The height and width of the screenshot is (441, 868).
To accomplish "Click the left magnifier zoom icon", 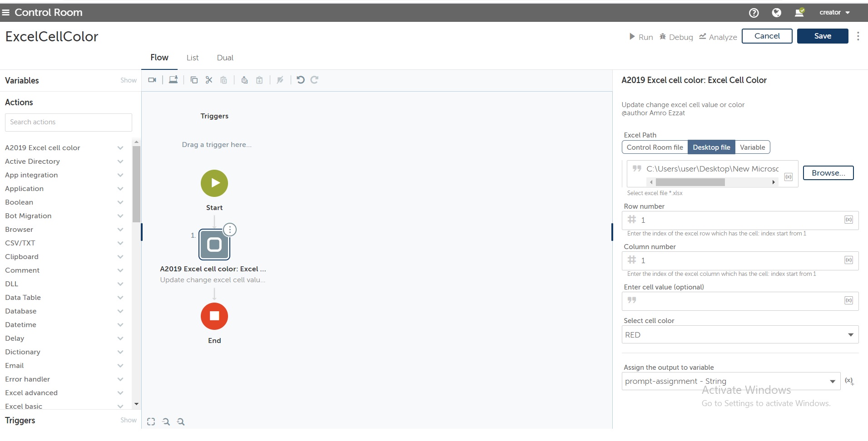I will 166,421.
